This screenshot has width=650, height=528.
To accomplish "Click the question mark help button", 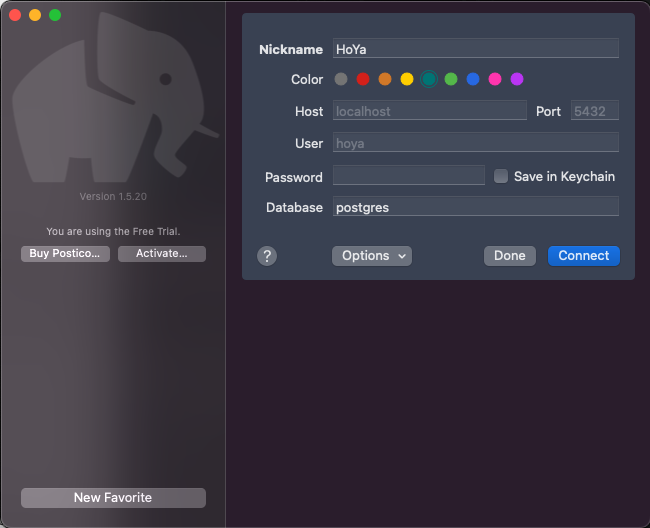I will (x=267, y=256).
